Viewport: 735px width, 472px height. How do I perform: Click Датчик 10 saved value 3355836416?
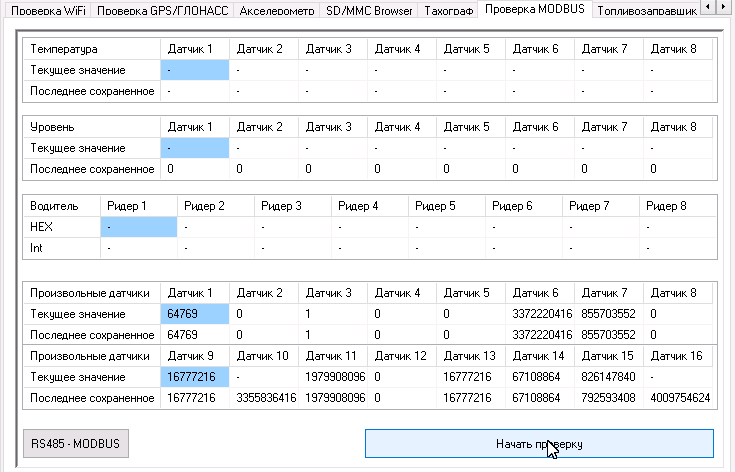click(x=265, y=398)
